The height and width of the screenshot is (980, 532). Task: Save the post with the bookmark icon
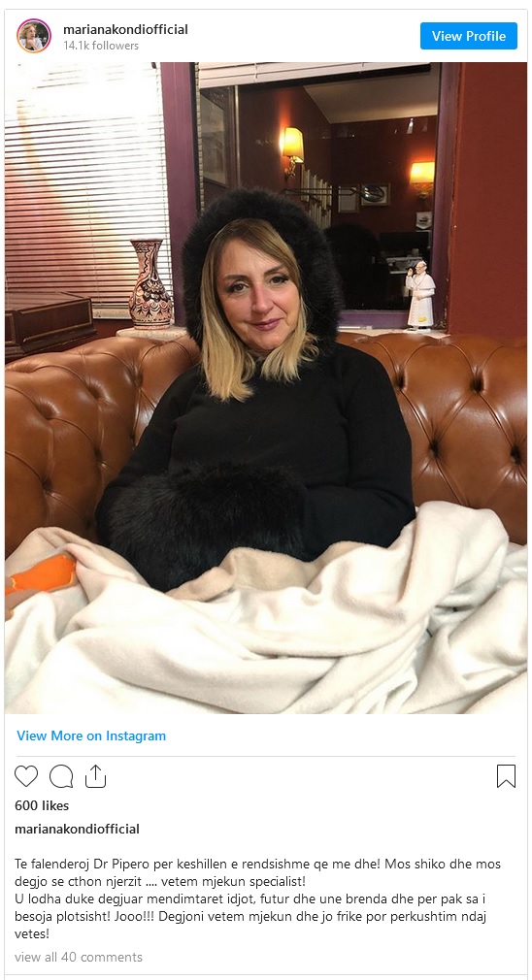point(506,775)
